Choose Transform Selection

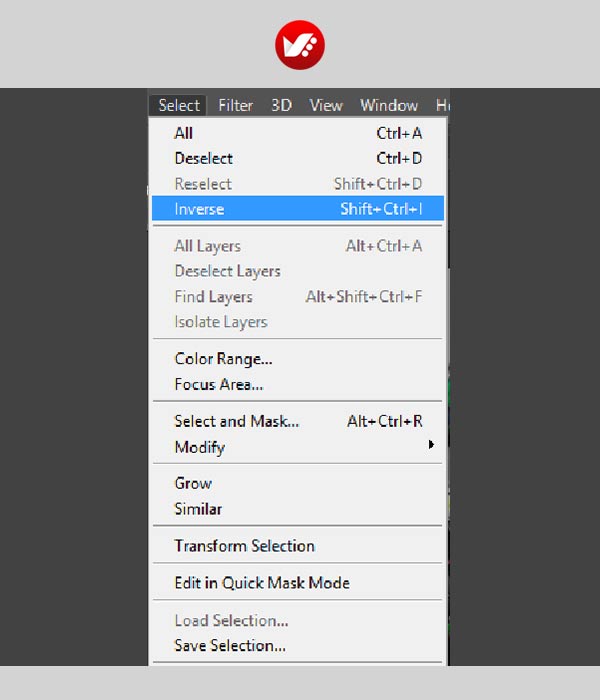[298, 546]
